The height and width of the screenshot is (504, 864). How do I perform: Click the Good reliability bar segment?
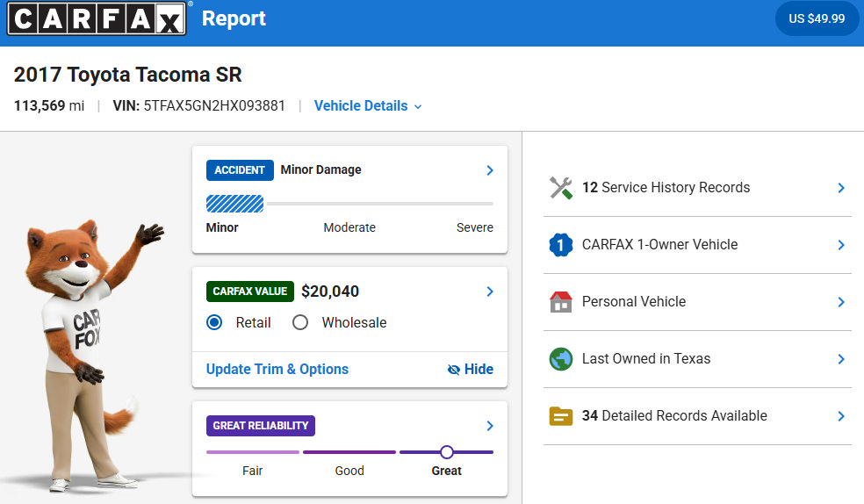(x=349, y=452)
